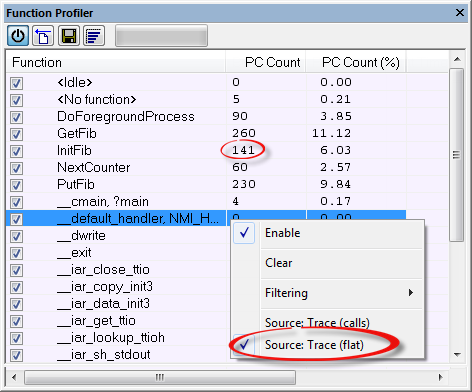Image resolution: width=472 pixels, height=392 pixels.
Task: Toggle the __iar_get_ttio checkbox
Action: 16,321
